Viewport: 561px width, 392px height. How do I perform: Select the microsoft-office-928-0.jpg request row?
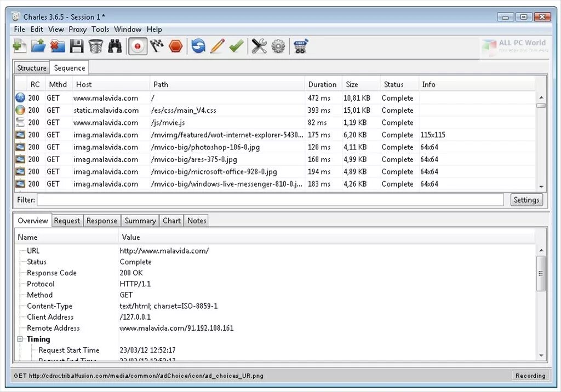point(275,172)
